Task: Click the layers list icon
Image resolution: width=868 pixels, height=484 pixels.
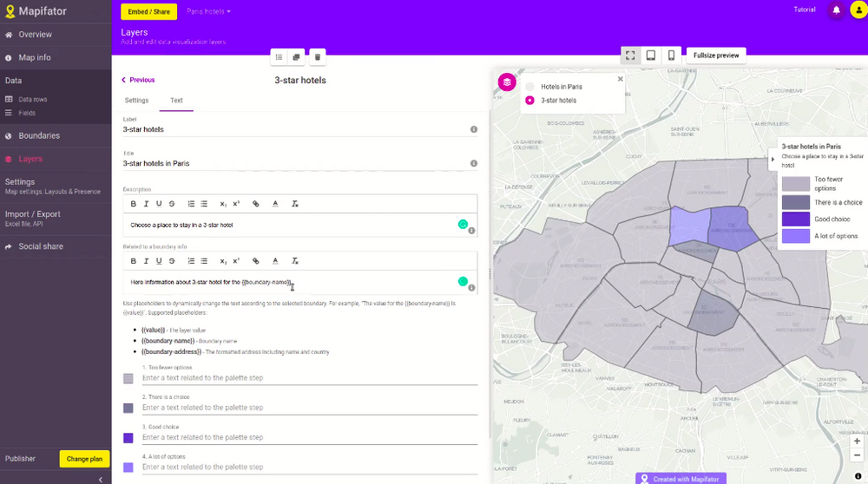Action: [279, 57]
